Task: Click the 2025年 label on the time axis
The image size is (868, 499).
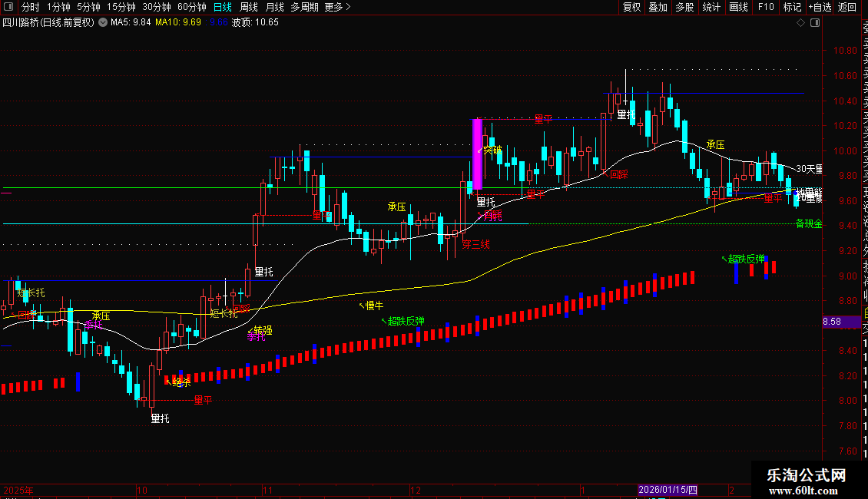Action: click(18, 490)
